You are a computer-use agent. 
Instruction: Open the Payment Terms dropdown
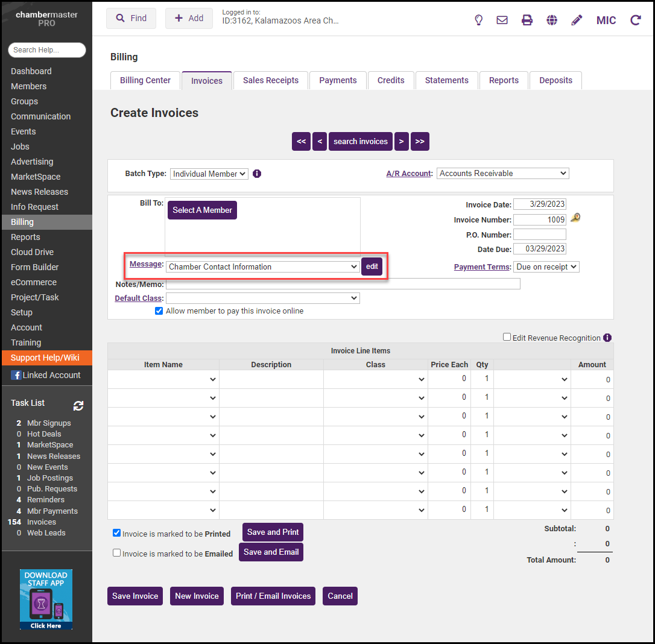[x=546, y=267]
